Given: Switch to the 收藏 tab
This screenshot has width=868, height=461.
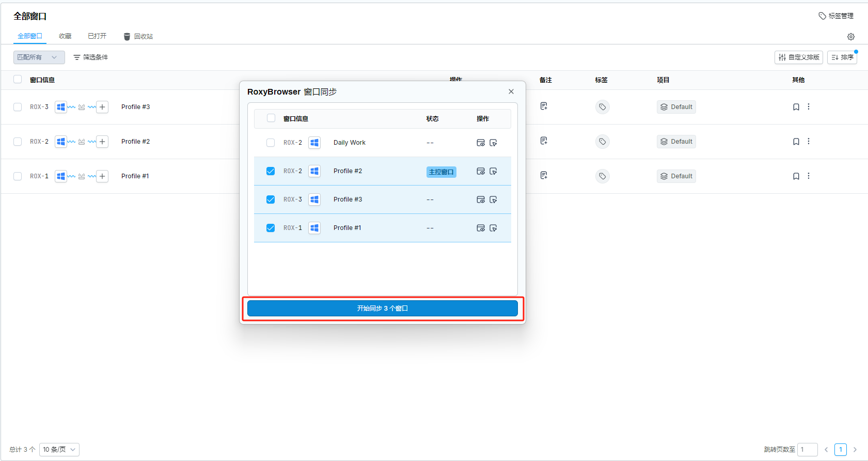Looking at the screenshot, I should point(65,36).
